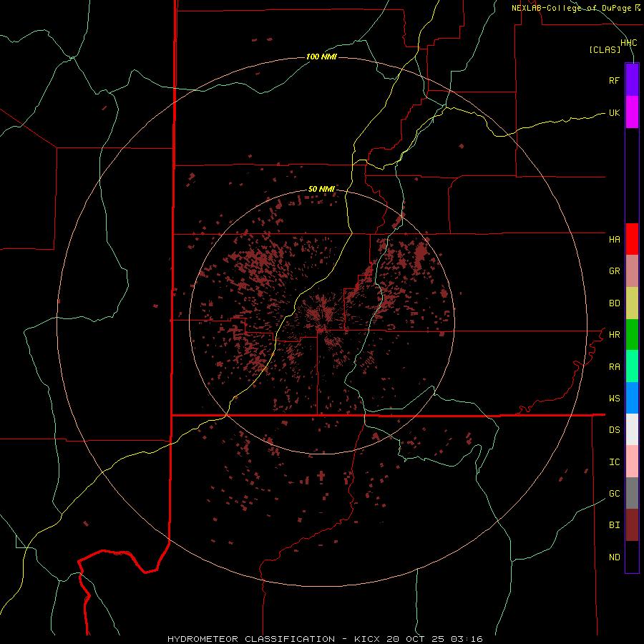Click the '03:16' timestamp text
Screen dimensions: 644x644
click(x=466, y=639)
